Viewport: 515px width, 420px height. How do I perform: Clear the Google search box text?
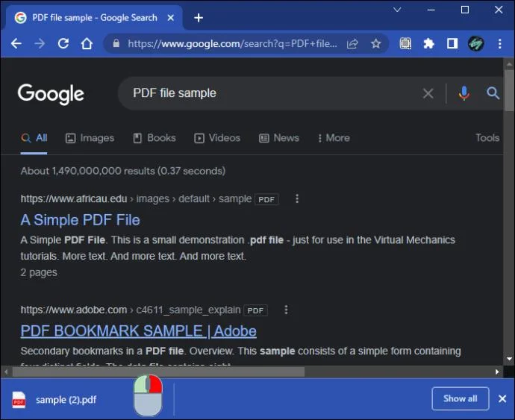coord(428,93)
